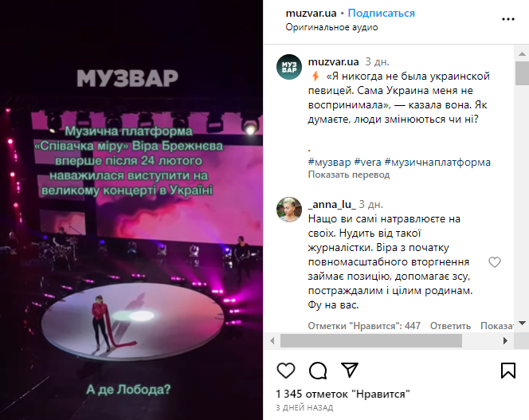529x420 pixels.
Task: Like _anna_lu_'s comment heart
Action: point(495,262)
